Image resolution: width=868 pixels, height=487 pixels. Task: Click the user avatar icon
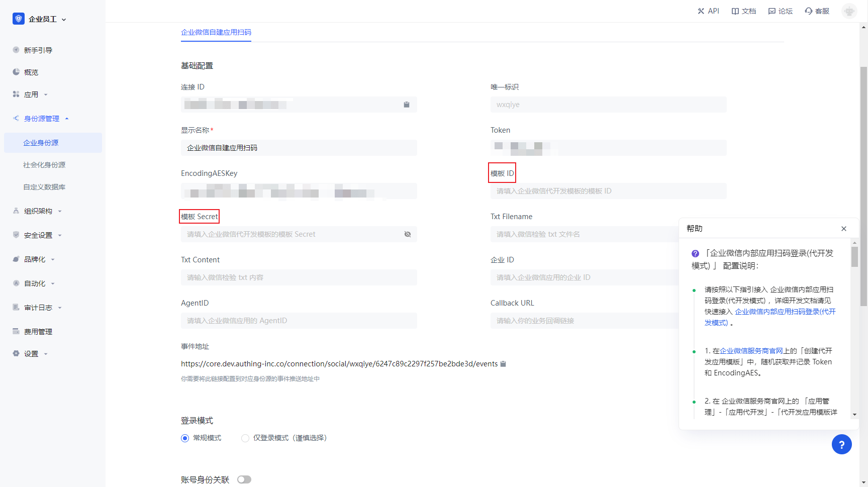(x=849, y=11)
